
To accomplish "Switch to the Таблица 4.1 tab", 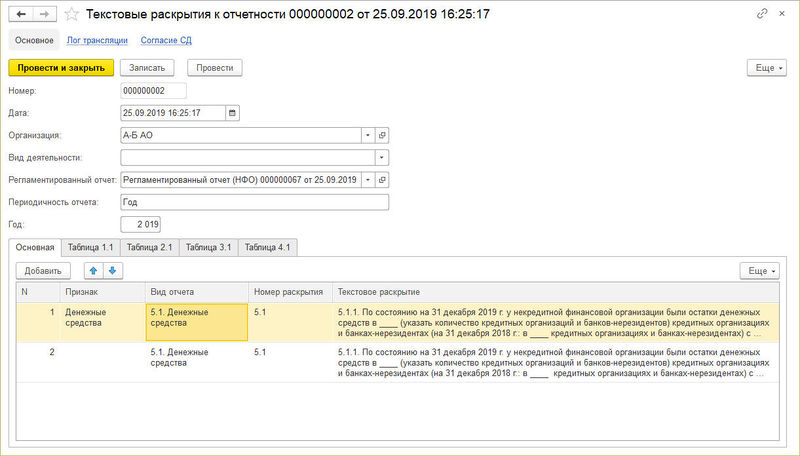I will pyautogui.click(x=267, y=247).
